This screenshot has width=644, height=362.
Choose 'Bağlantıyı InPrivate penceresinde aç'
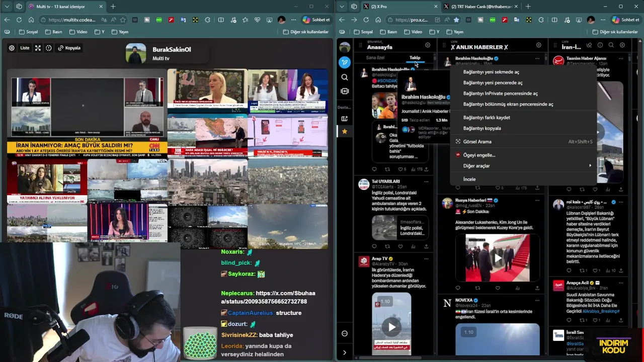click(x=523, y=94)
